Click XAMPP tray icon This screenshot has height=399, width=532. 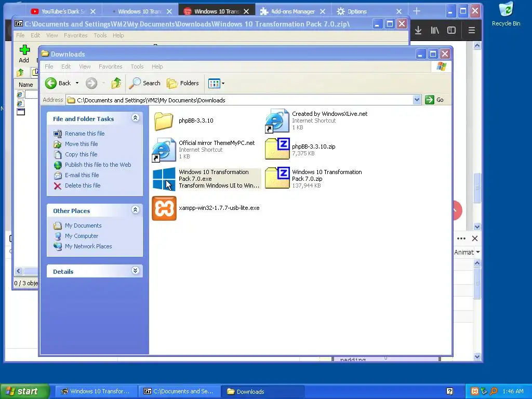475,391
